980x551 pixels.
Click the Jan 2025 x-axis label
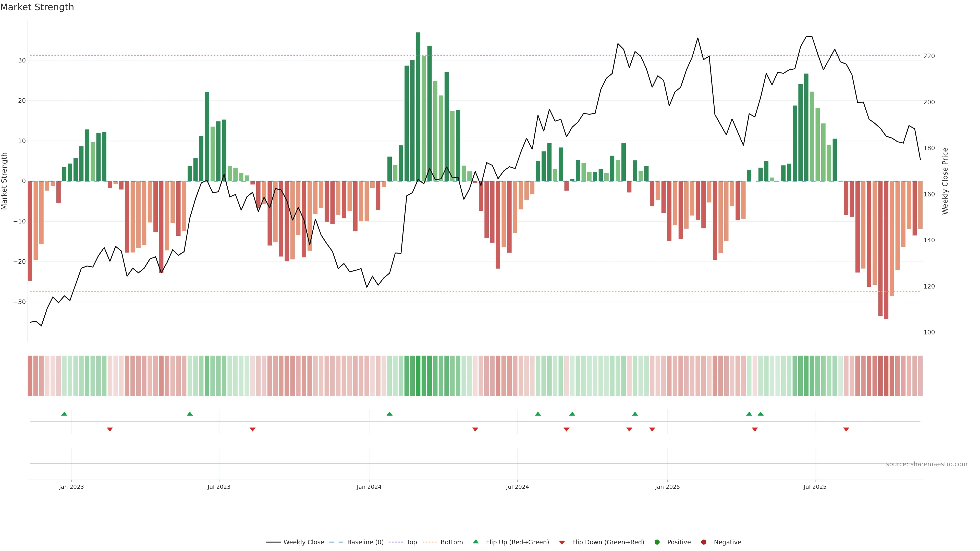667,487
